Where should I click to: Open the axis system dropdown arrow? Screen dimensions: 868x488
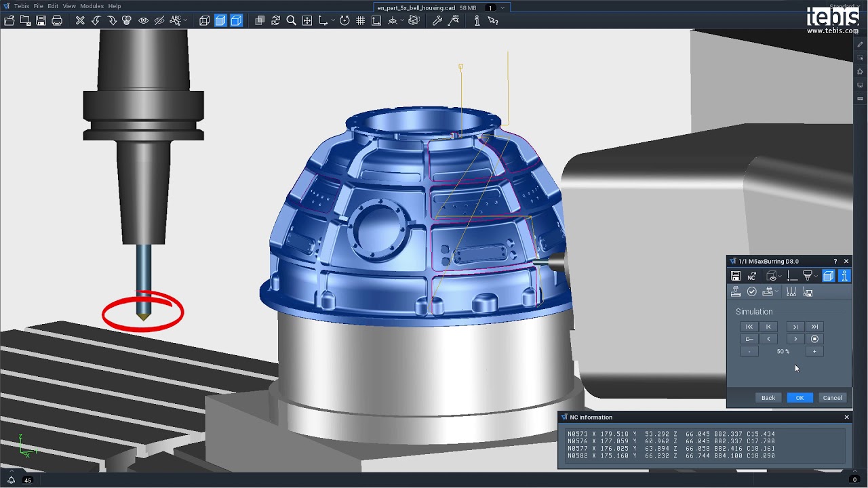click(334, 20)
